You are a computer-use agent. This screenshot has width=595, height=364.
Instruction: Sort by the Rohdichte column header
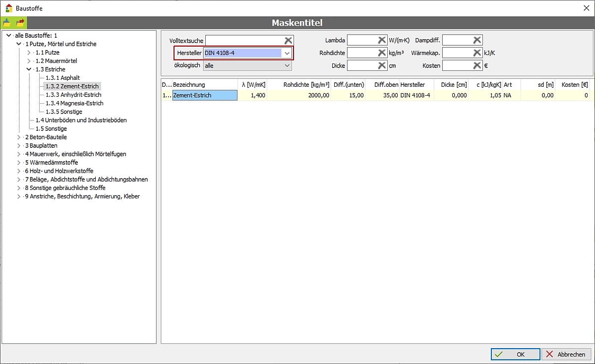click(306, 85)
